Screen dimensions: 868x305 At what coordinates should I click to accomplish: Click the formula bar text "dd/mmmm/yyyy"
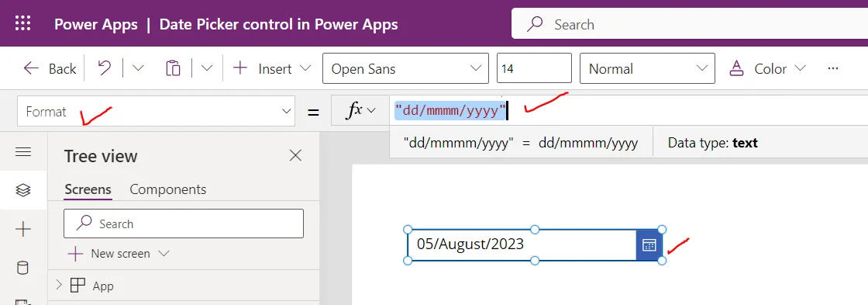[450, 111]
